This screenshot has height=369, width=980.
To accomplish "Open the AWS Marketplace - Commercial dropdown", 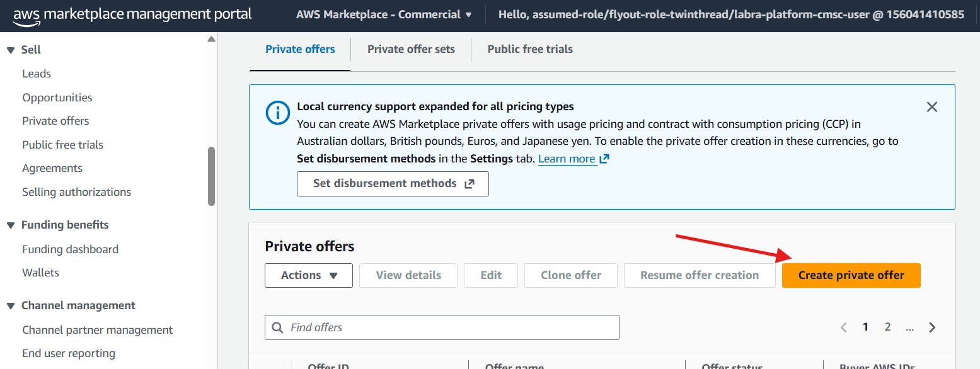I will [x=384, y=14].
